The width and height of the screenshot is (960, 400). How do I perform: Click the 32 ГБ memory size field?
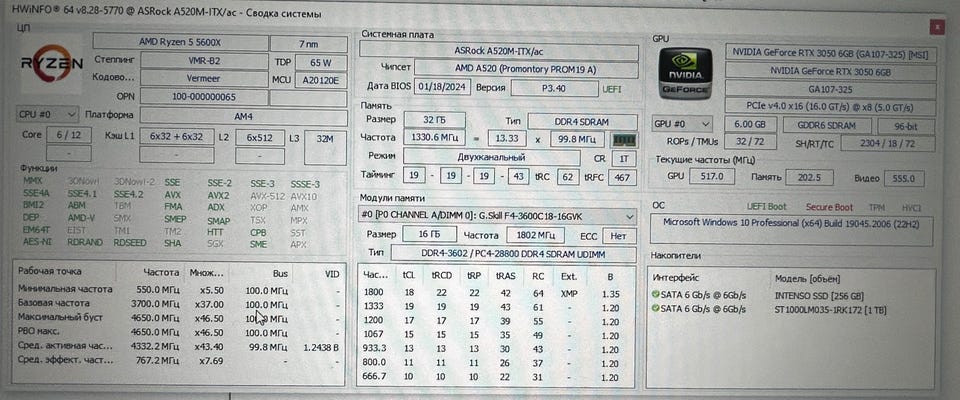click(435, 120)
